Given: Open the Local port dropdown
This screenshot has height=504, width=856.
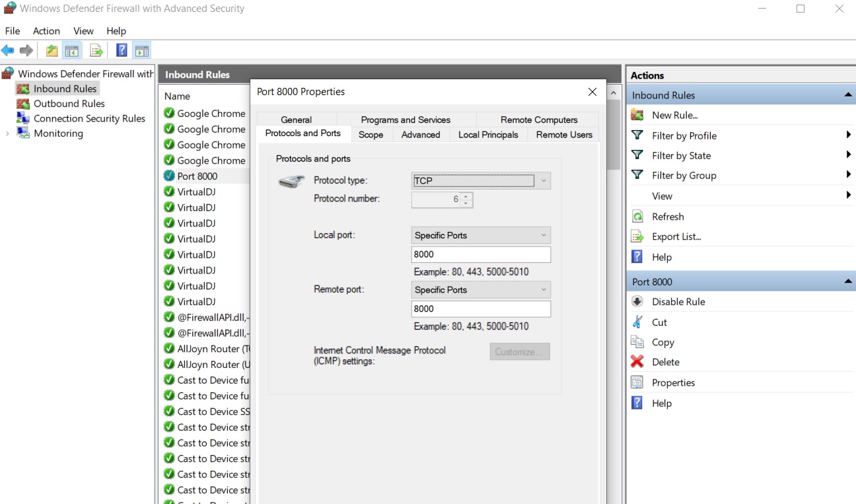Looking at the screenshot, I should point(481,235).
